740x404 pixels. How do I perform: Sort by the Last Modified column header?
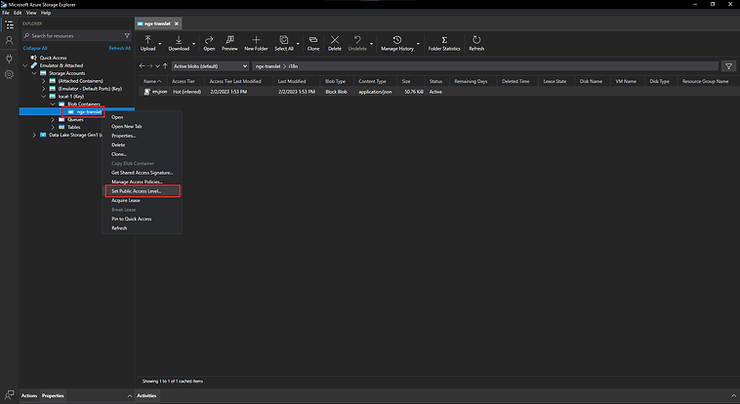pos(292,81)
